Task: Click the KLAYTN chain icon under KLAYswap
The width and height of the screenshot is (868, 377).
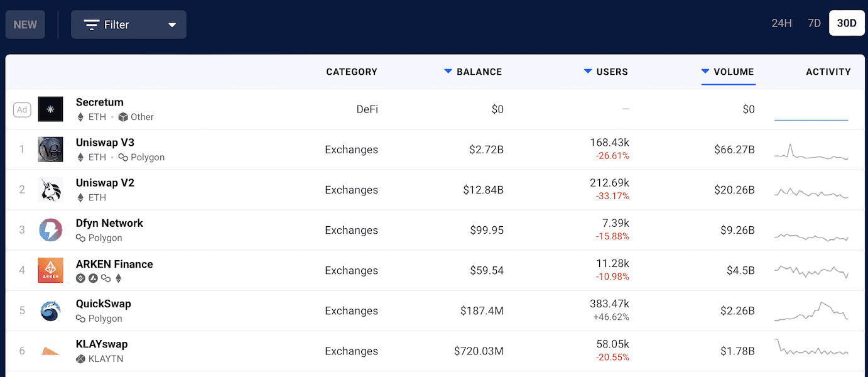Action: 80,359
